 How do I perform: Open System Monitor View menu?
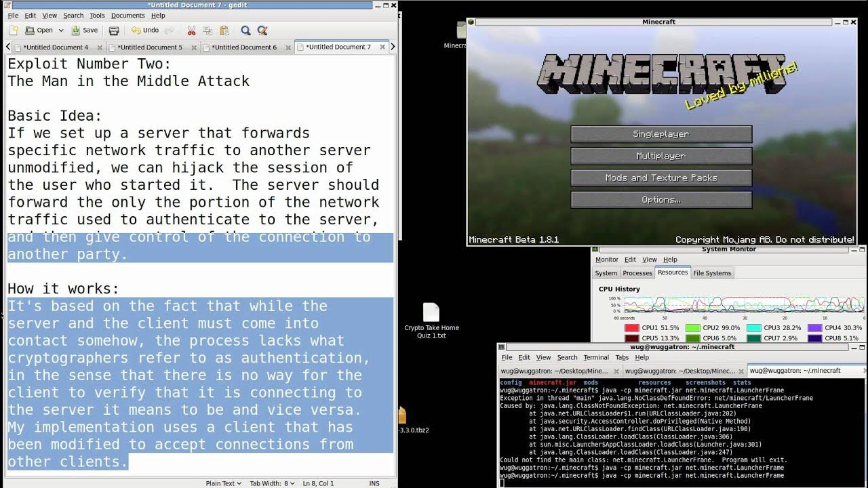point(650,260)
